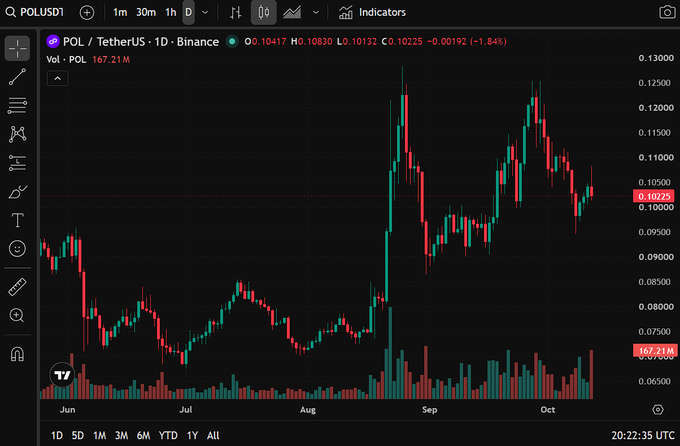The height and width of the screenshot is (446, 680).
Task: Take a chart snapshot with camera icon
Action: (667, 12)
